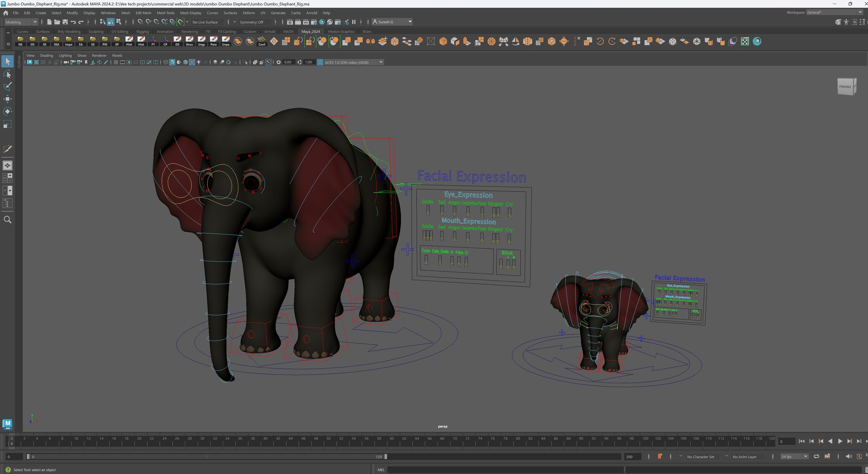Select the arrow Select Tool in toolbox
The width and height of the screenshot is (868, 474).
7,61
